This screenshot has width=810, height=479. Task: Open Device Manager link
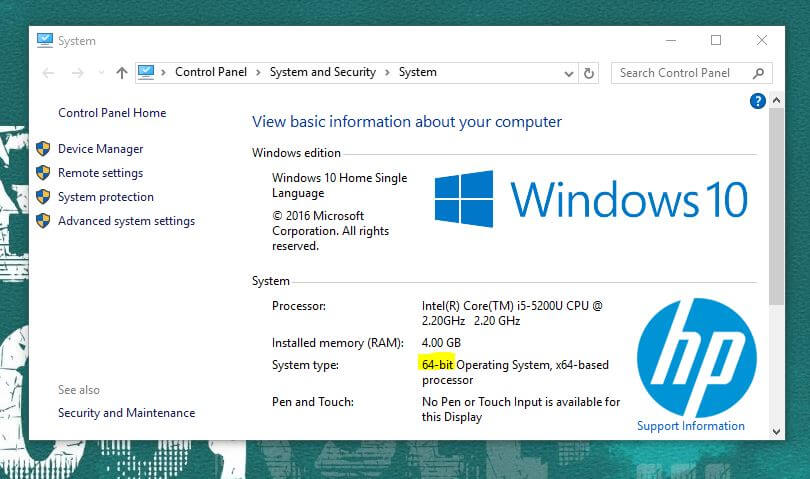pyautogui.click(x=100, y=149)
